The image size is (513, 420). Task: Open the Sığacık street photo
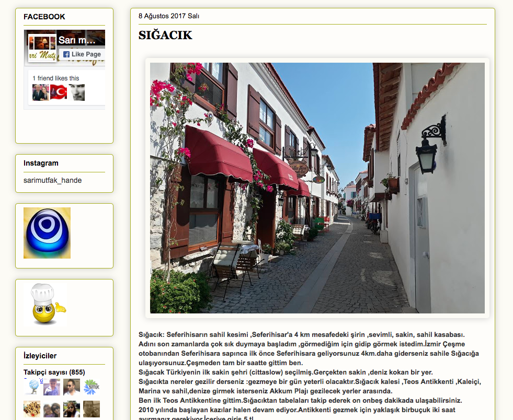click(x=317, y=188)
